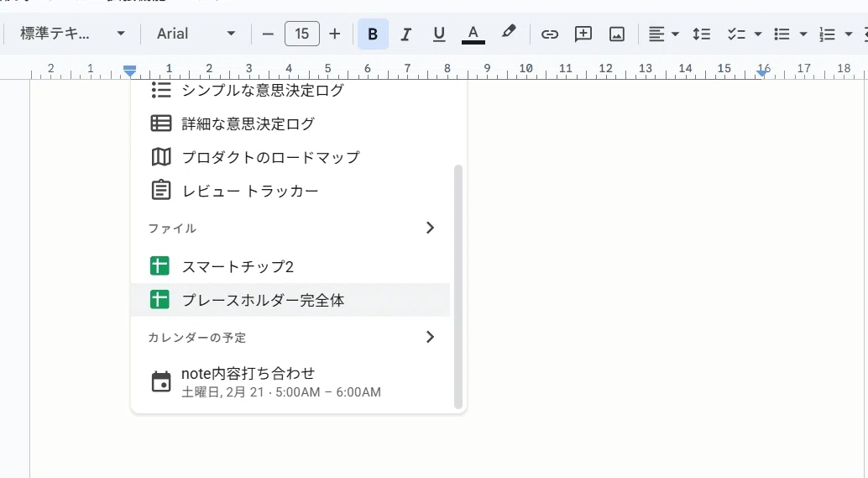Image resolution: width=868 pixels, height=478 pixels.
Task: Choose the スマートチップ2 spreadsheet file
Action: pos(290,266)
